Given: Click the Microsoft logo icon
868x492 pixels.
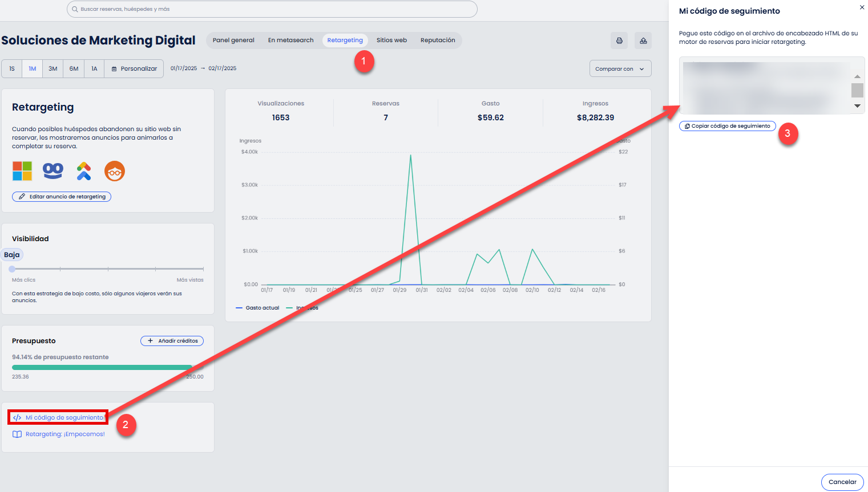Looking at the screenshot, I should tap(22, 171).
